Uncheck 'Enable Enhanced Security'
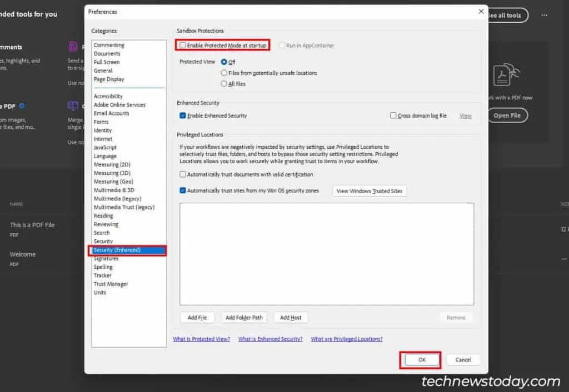 click(182, 115)
